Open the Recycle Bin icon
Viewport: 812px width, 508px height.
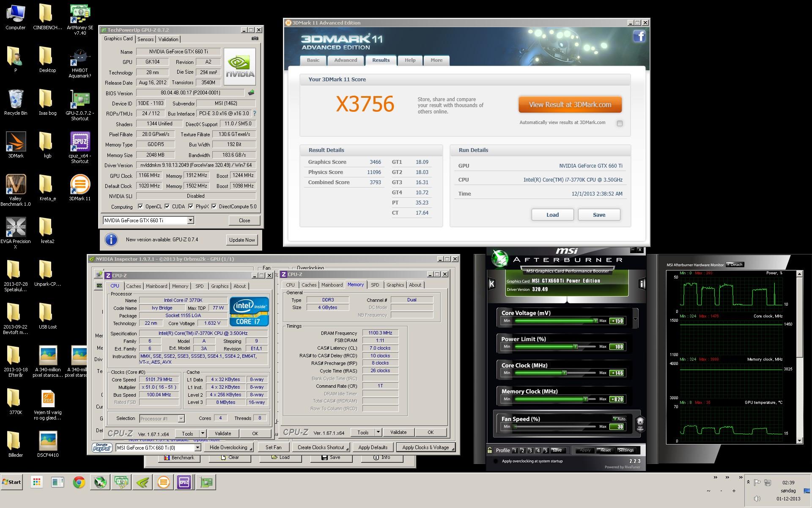(x=16, y=102)
